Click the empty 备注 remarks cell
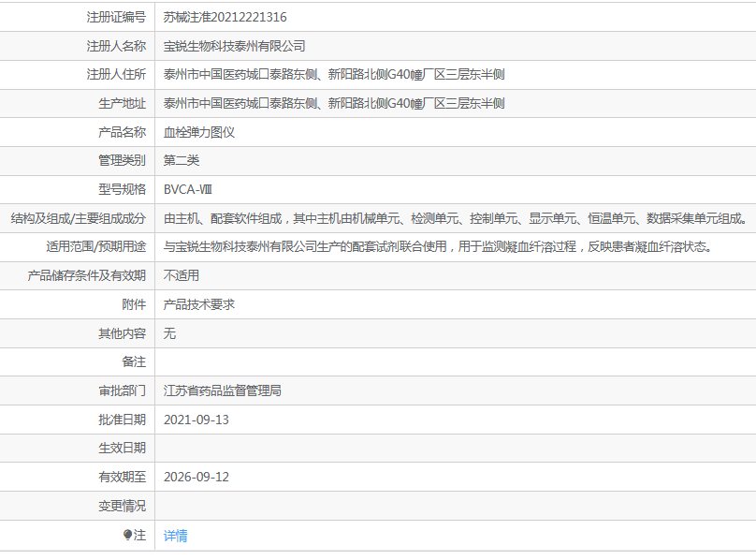The width and height of the screenshot is (756, 560). 455,361
